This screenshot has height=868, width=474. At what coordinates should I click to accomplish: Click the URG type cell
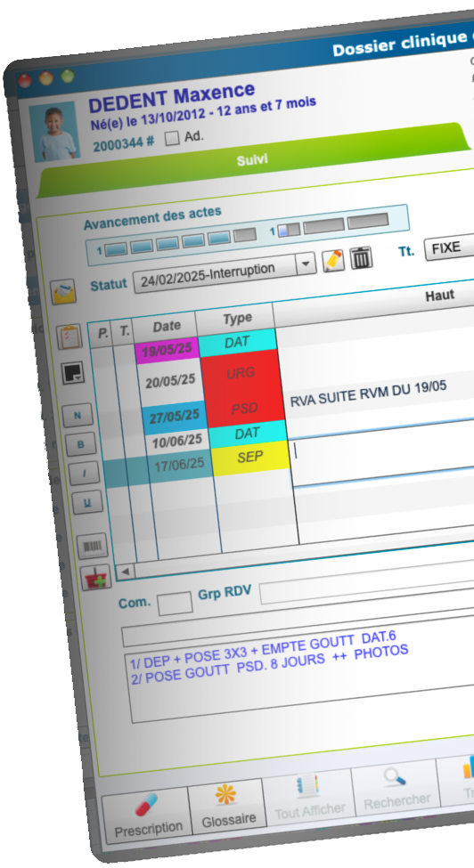241,373
